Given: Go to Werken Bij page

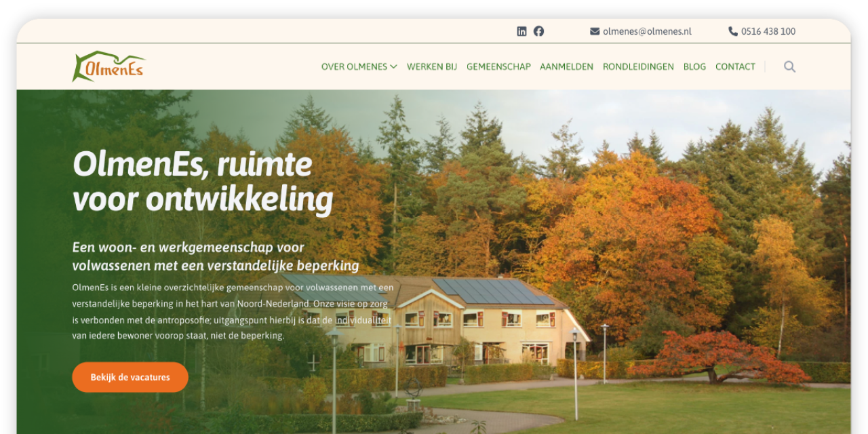Looking at the screenshot, I should [432, 66].
